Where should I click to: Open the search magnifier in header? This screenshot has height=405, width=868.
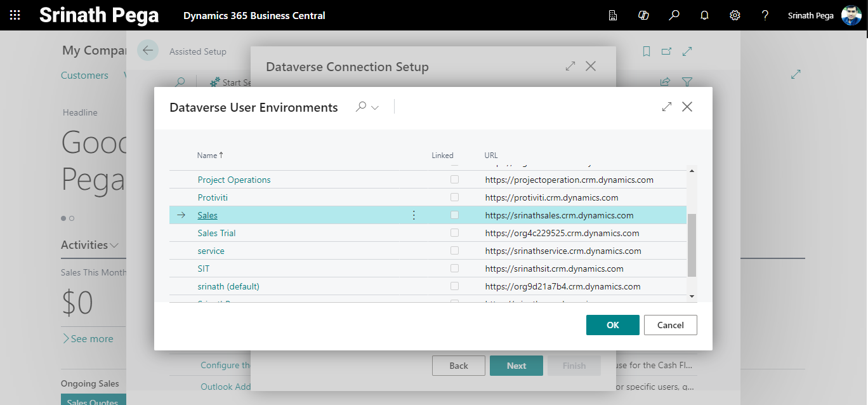click(674, 15)
